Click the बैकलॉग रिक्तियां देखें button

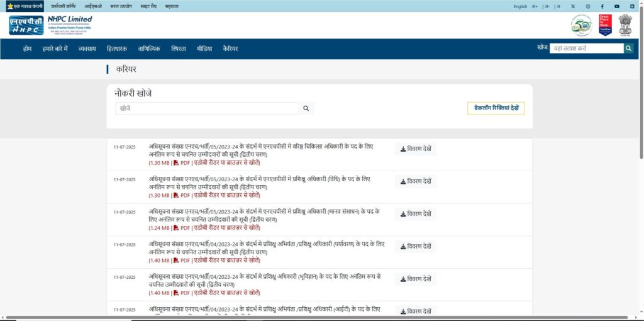click(496, 108)
